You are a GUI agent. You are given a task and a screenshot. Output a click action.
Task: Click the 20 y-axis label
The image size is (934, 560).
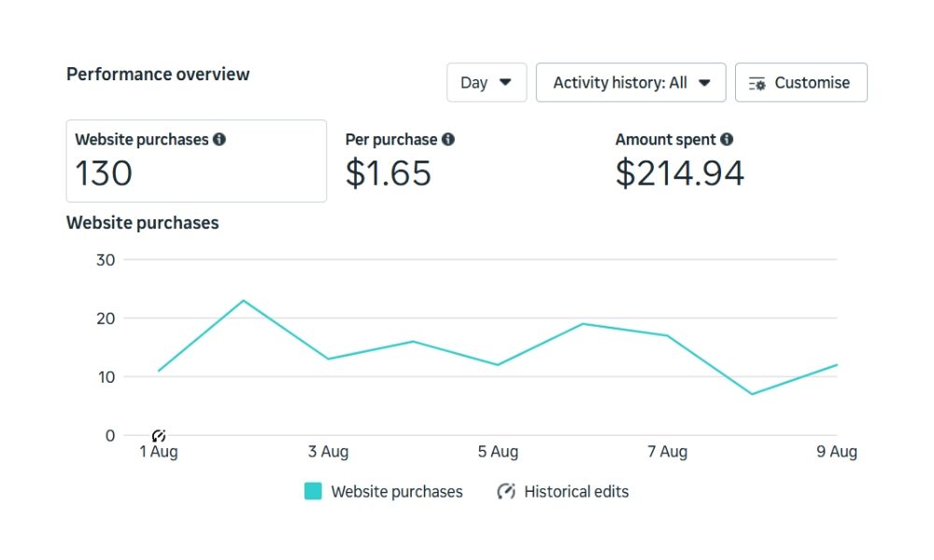(x=106, y=318)
